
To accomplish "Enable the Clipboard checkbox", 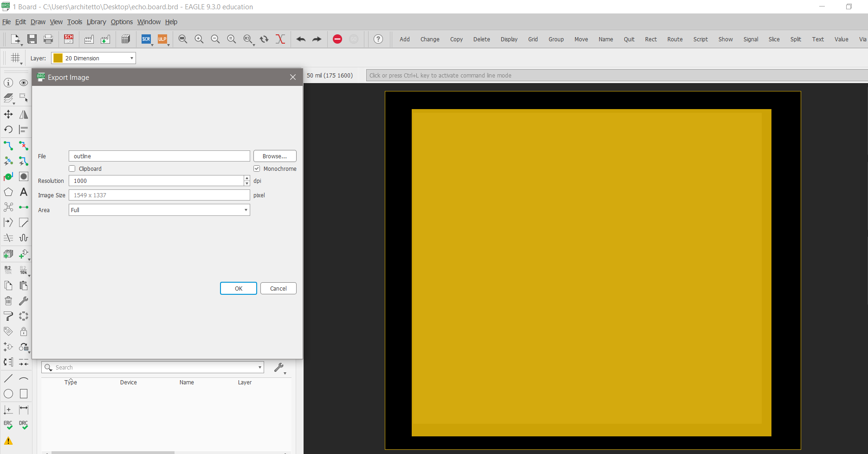I will [x=72, y=169].
